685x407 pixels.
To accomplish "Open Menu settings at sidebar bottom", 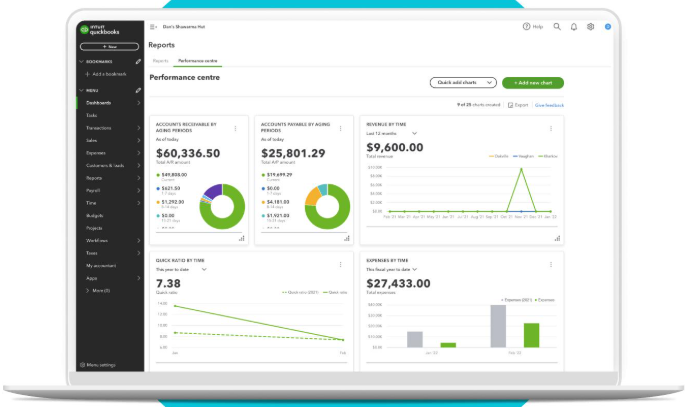I will tap(99, 365).
